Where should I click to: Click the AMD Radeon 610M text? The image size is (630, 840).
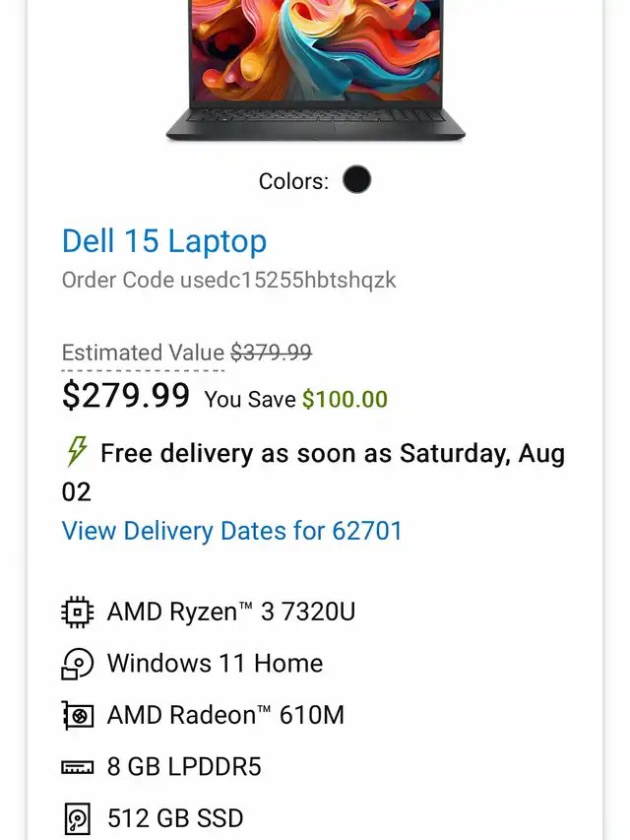pos(225,715)
